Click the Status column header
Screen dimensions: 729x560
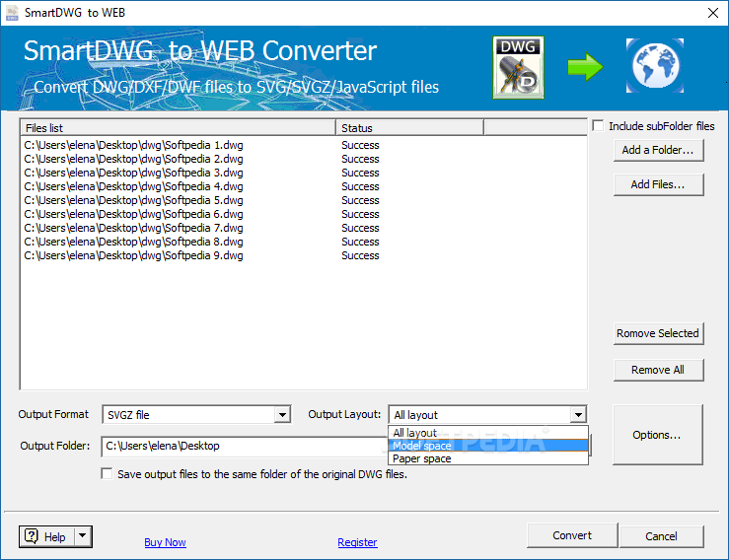(x=409, y=128)
